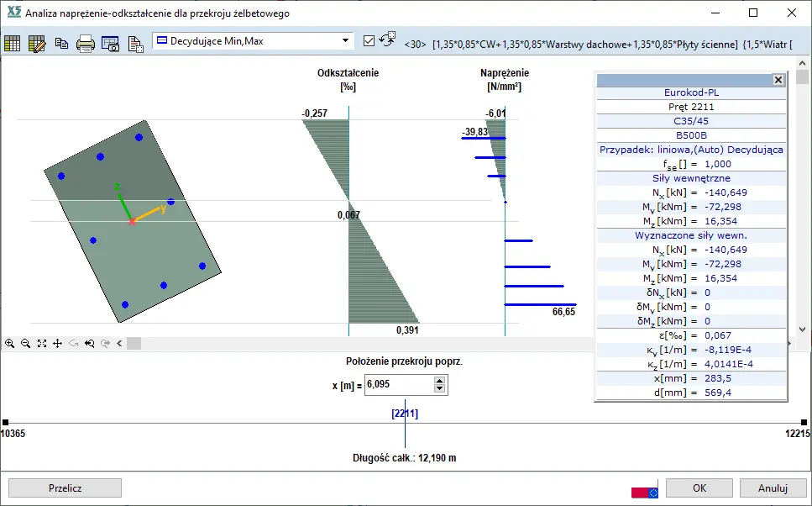Zoom in using magnifier plus icon
Image resolution: width=812 pixels, height=506 pixels.
[x=10, y=343]
